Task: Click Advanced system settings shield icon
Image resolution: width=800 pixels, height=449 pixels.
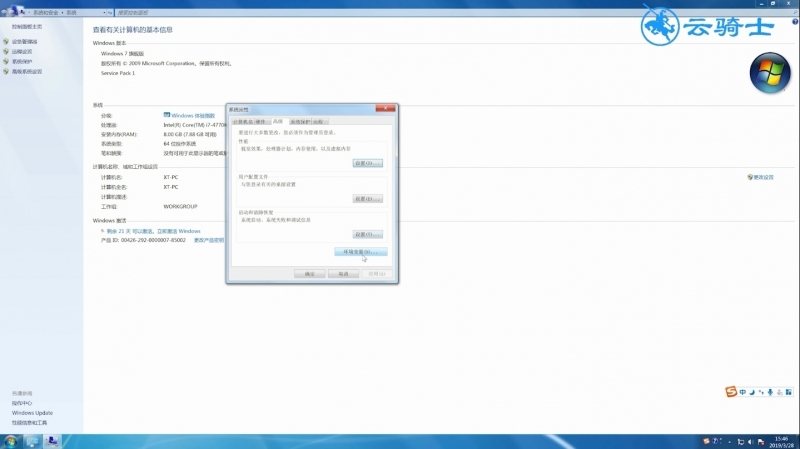Action: point(6,72)
